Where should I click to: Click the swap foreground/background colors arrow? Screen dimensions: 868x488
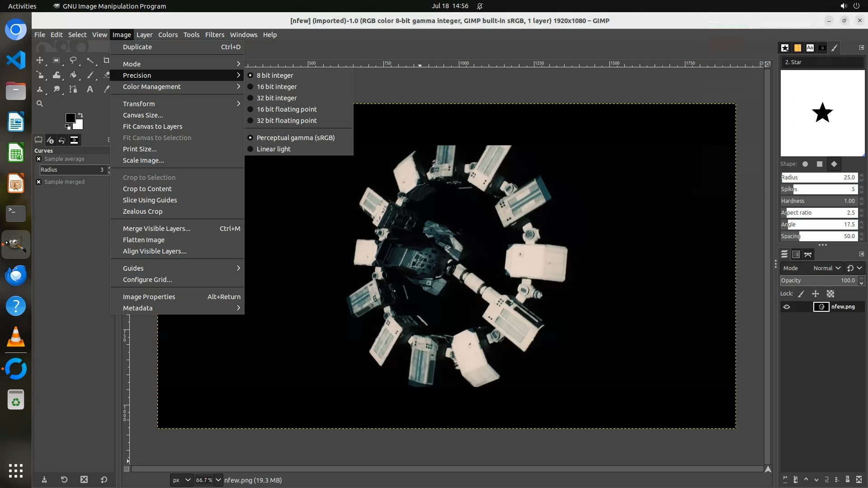pyautogui.click(x=80, y=115)
